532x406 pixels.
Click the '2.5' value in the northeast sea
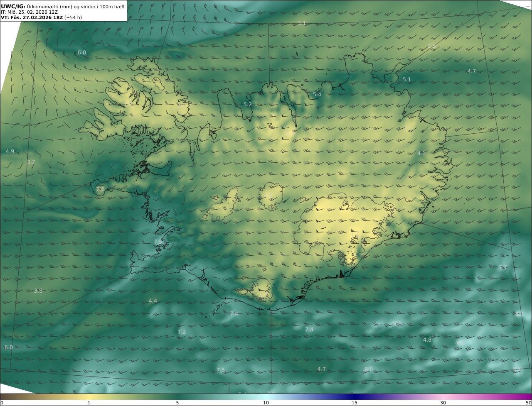(432, 46)
